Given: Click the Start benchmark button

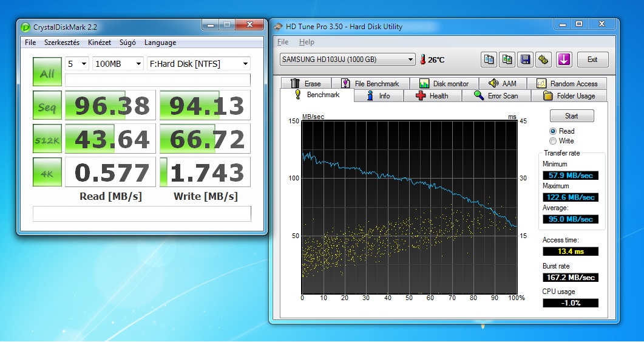Looking at the screenshot, I should pyautogui.click(x=572, y=116).
